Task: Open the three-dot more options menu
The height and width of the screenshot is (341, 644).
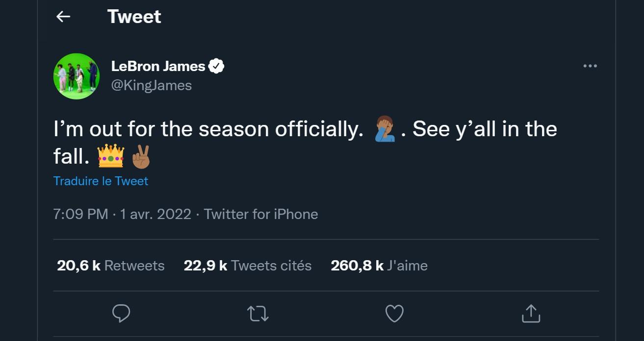Action: [x=590, y=66]
